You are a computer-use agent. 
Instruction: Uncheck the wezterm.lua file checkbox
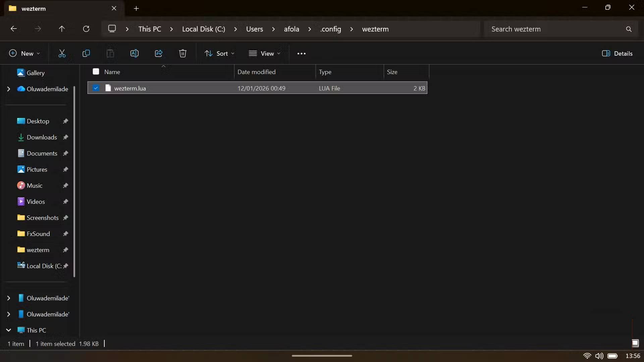pos(96,88)
